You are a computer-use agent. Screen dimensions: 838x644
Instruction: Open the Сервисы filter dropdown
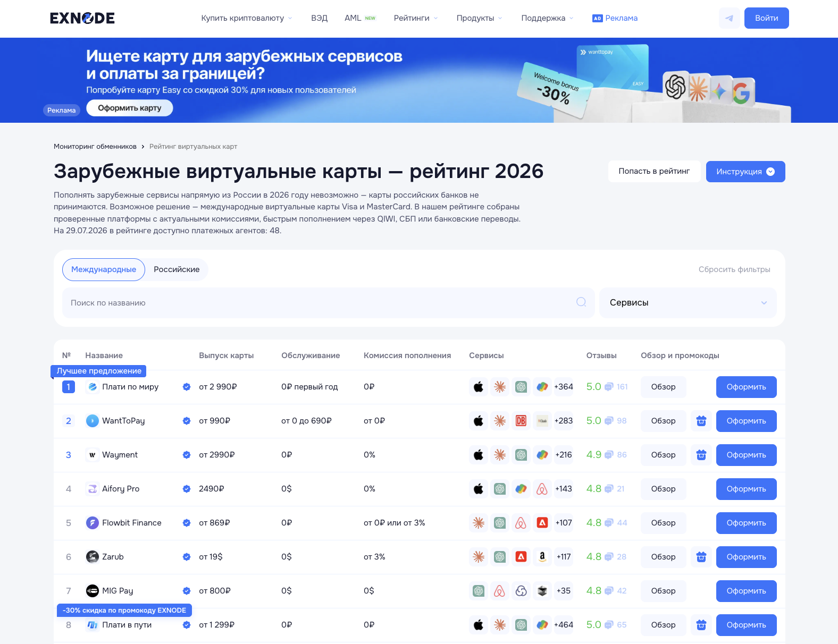click(x=688, y=303)
